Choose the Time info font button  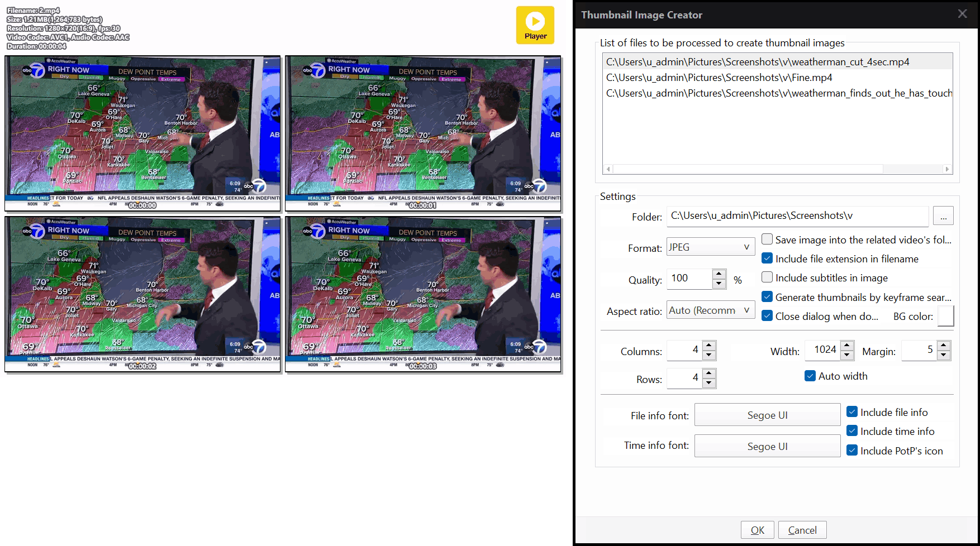pos(767,446)
